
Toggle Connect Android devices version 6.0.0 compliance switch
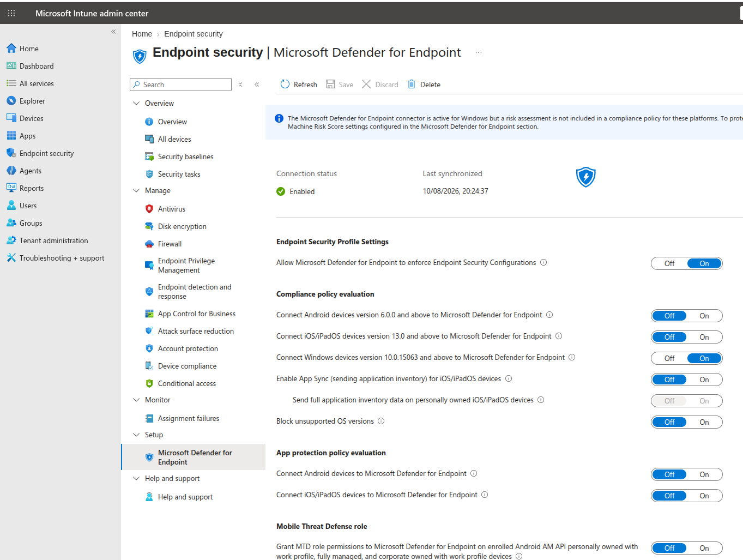pyautogui.click(x=686, y=316)
